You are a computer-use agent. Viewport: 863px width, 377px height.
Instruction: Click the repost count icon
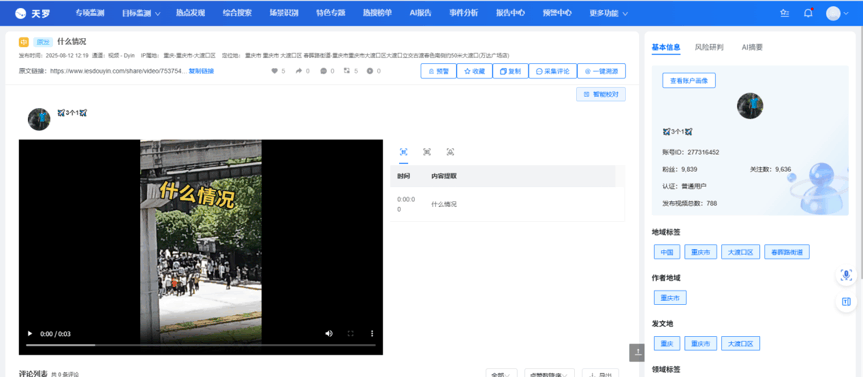point(347,71)
